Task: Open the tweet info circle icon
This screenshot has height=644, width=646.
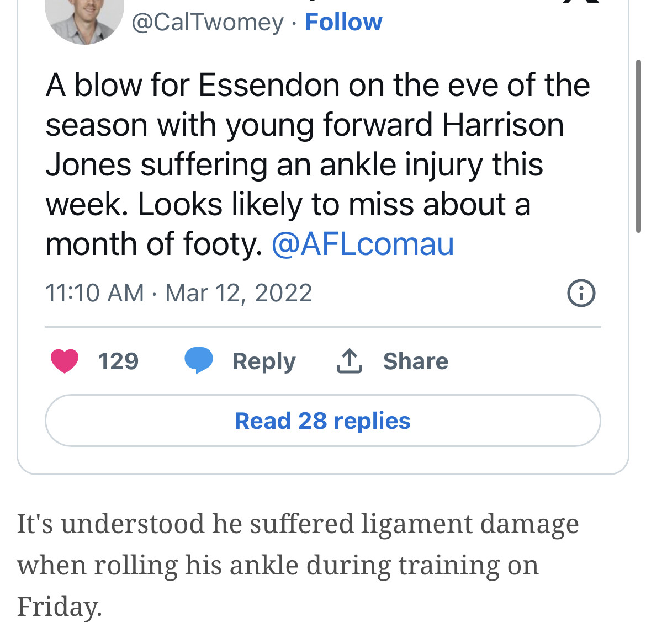Action: click(x=581, y=293)
